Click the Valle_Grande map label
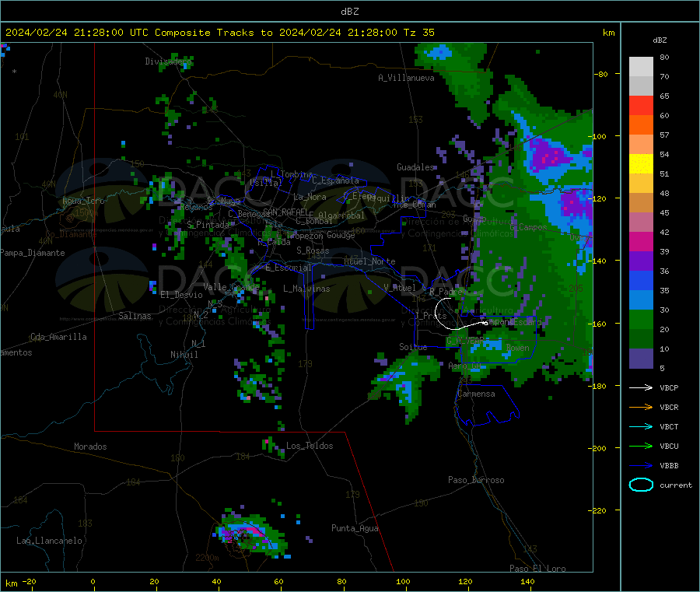 coord(231,286)
